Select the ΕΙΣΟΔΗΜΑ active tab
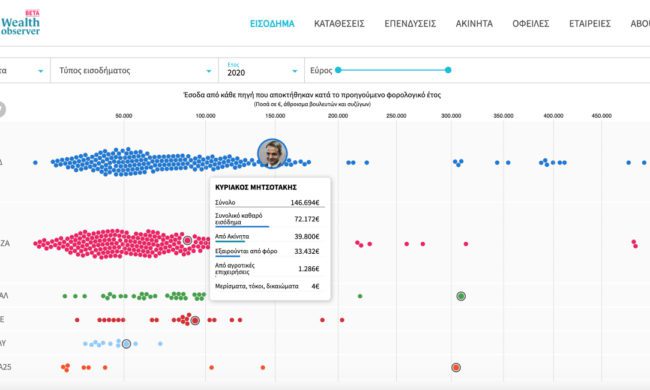This screenshot has width=650, height=390. [272, 24]
